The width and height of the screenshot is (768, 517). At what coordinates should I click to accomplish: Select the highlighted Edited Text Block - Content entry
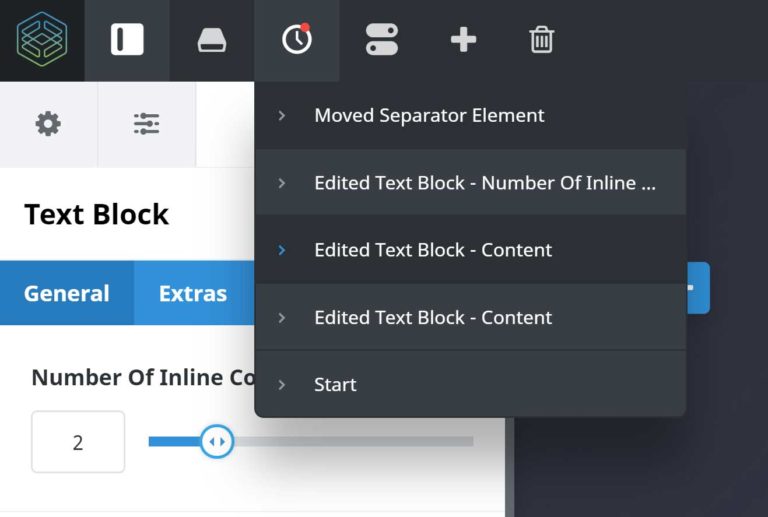(433, 250)
